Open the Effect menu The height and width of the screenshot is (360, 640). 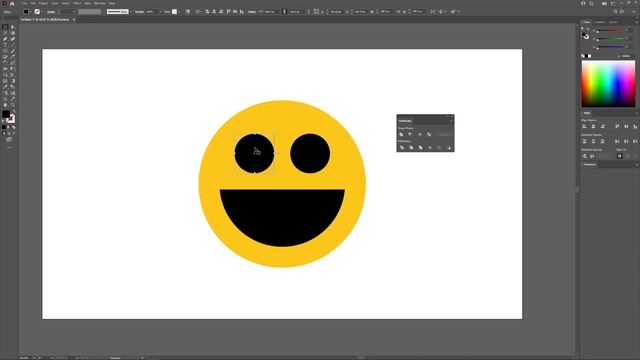(x=77, y=3)
